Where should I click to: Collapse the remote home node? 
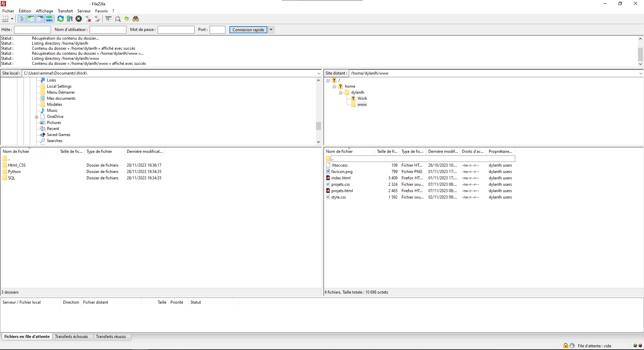tap(334, 87)
